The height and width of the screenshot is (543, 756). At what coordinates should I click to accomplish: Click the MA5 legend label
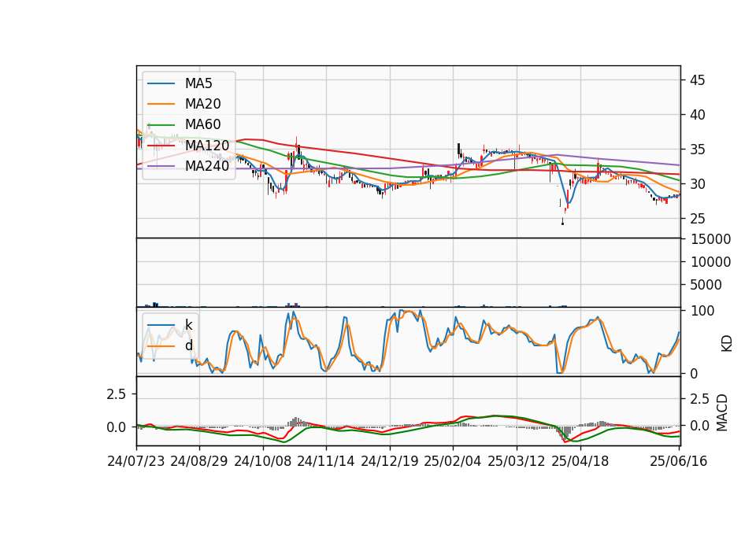pos(198,83)
